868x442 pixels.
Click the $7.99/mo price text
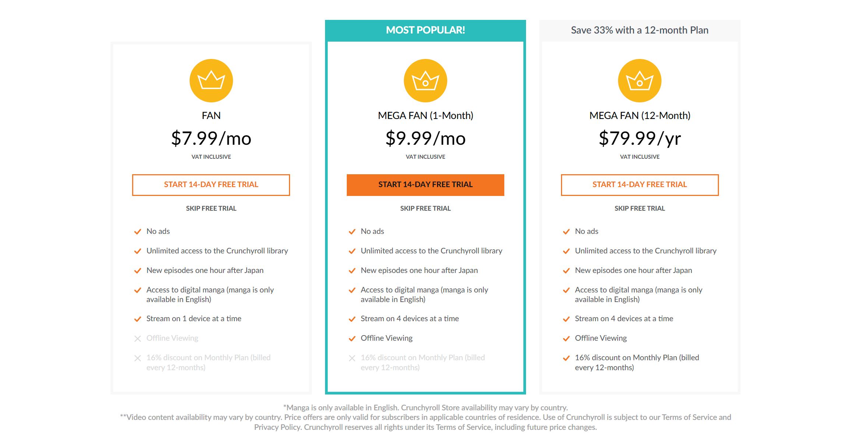211,138
